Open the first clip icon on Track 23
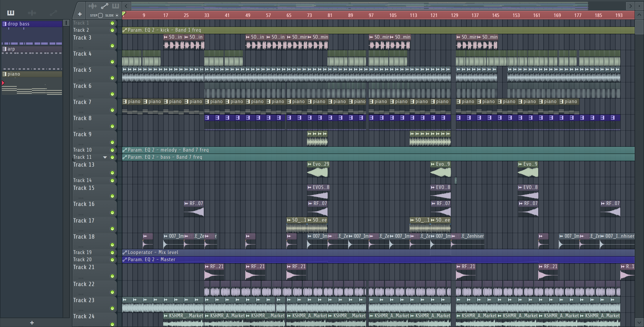 point(125,299)
